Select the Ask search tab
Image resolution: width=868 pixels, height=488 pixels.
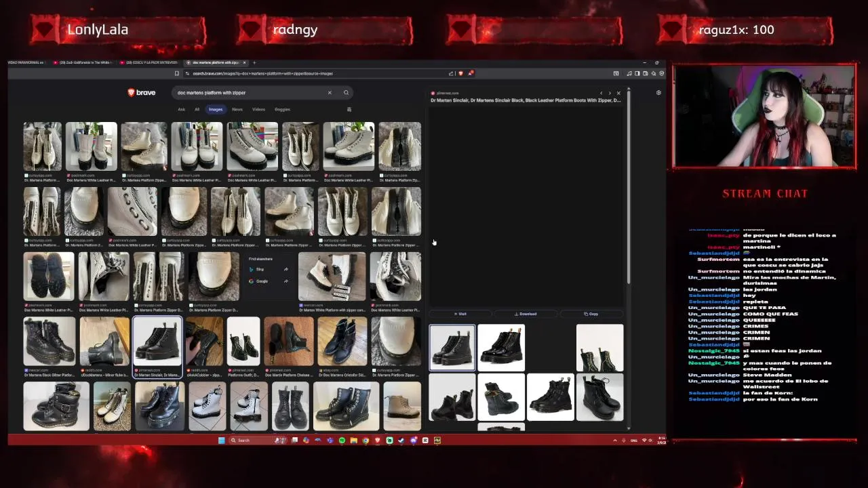[x=181, y=109]
